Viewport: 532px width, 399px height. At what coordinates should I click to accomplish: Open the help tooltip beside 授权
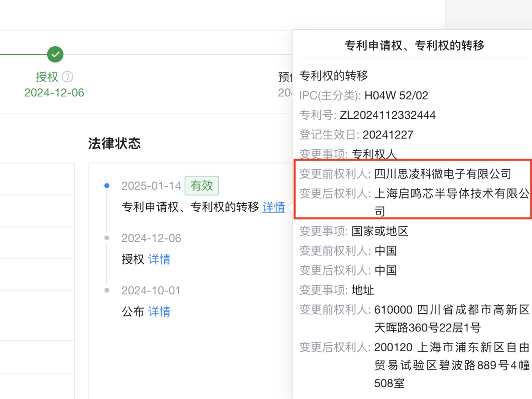[x=67, y=77]
